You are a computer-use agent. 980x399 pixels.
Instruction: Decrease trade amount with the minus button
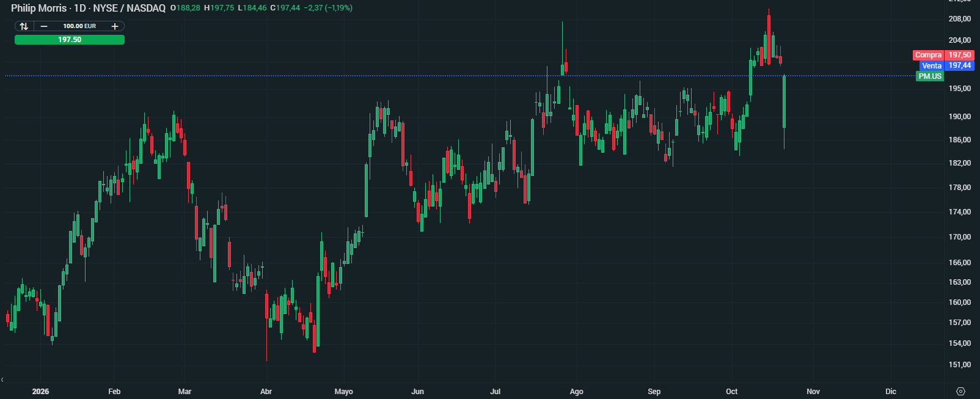tap(44, 26)
